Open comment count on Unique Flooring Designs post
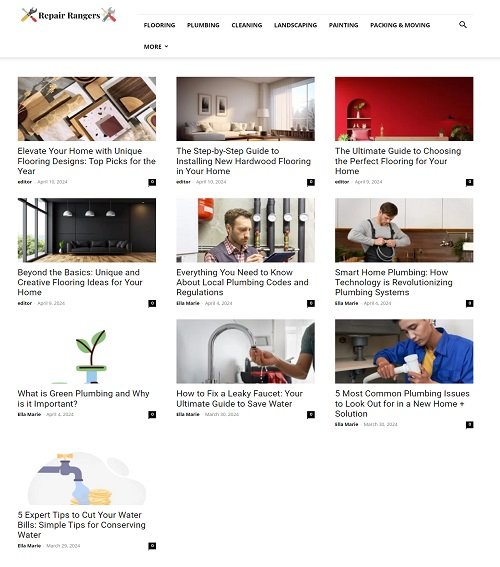Image resolution: width=500 pixels, height=567 pixels. [152, 182]
